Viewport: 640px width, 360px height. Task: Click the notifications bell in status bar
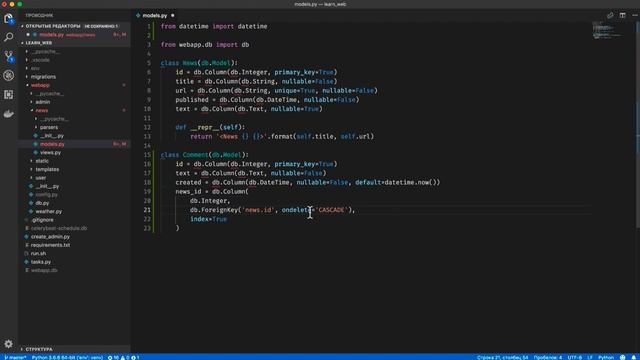[x=633, y=357]
